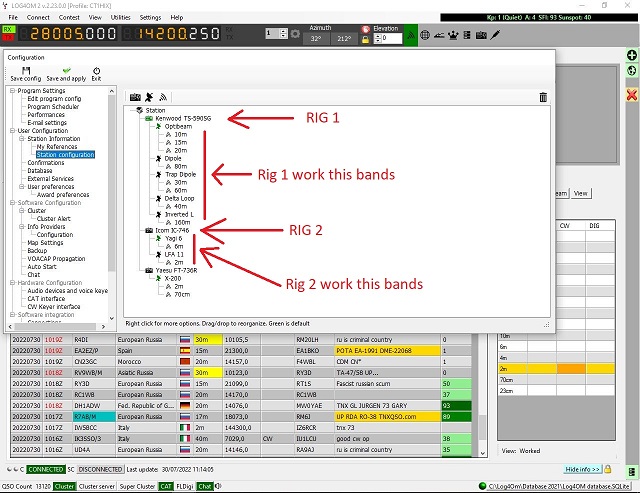Click the server icon at bottom right corner
The width and height of the screenshot is (640, 493).
tap(631, 471)
